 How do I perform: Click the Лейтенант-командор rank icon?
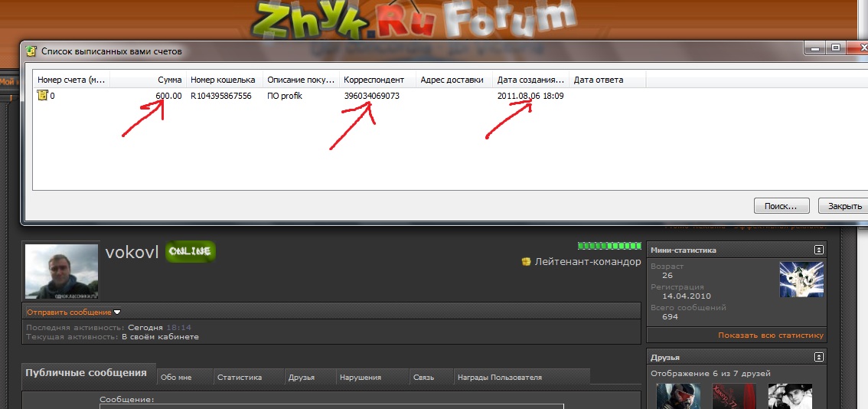(526, 262)
